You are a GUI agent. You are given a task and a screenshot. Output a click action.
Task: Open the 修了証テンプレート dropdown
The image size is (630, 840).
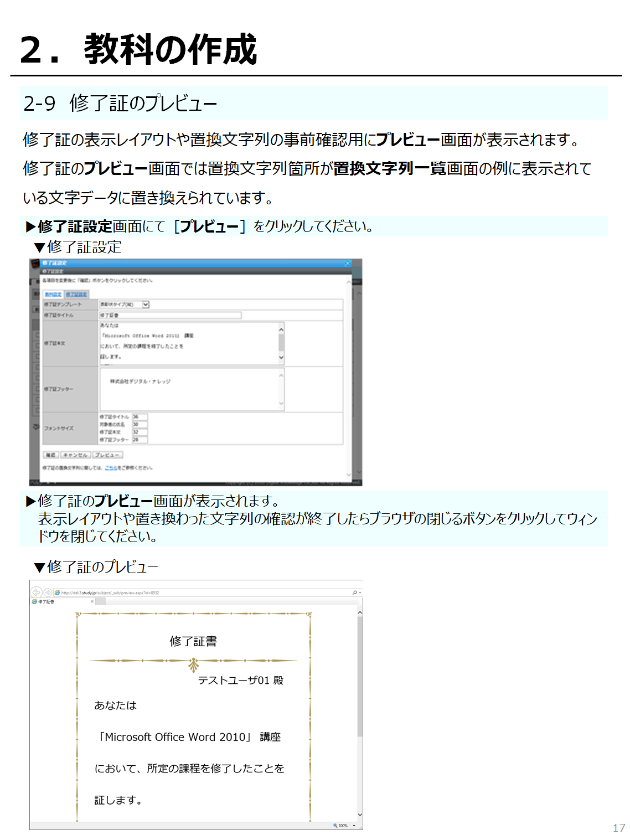[x=146, y=304]
